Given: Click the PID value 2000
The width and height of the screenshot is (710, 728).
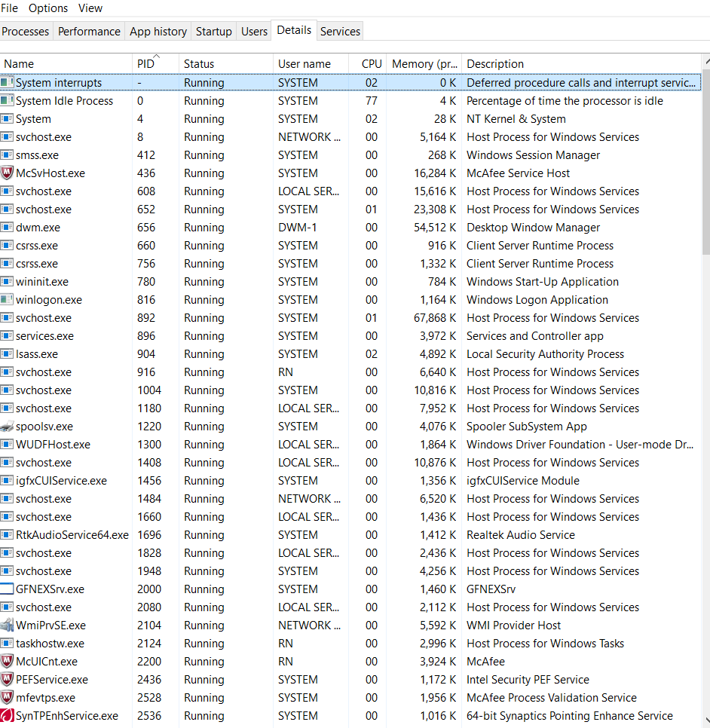Looking at the screenshot, I should coord(149,589).
